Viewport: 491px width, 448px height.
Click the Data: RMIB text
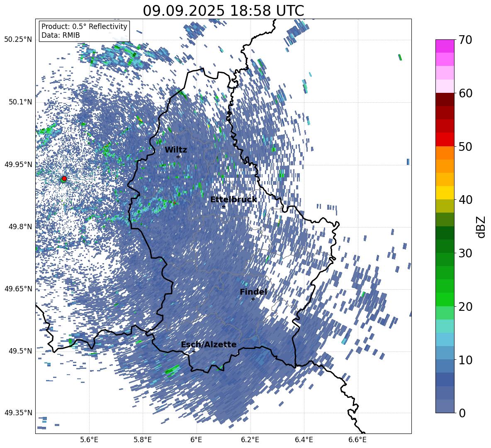[61, 35]
